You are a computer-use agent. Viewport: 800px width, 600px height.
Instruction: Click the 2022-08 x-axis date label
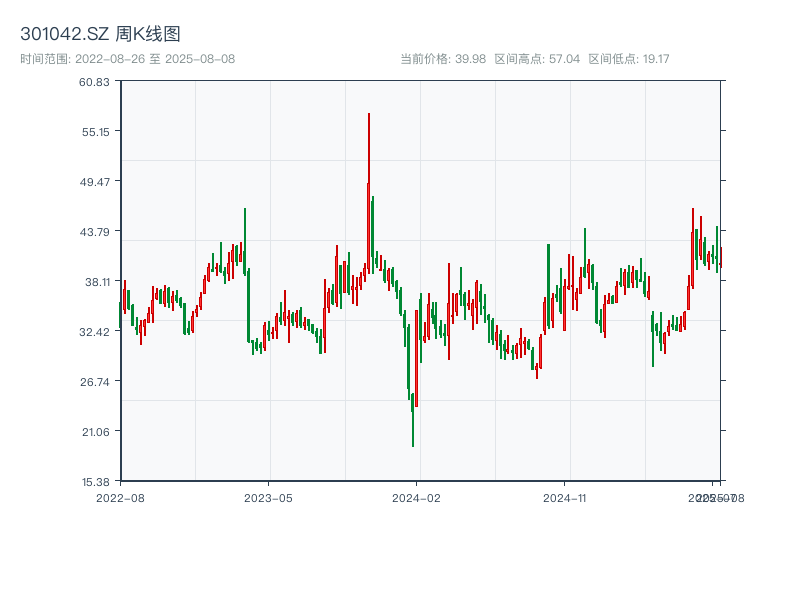120,497
